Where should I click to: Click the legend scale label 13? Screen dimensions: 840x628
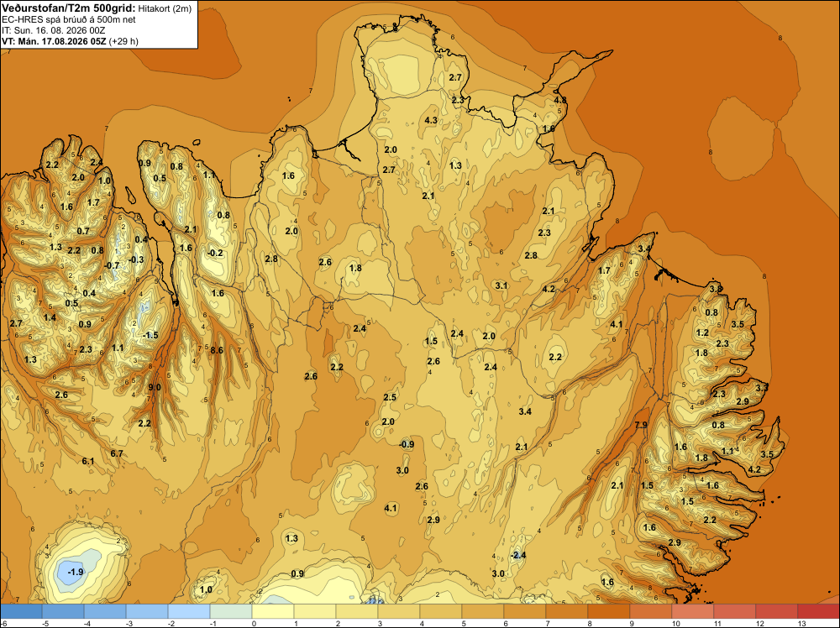click(802, 624)
